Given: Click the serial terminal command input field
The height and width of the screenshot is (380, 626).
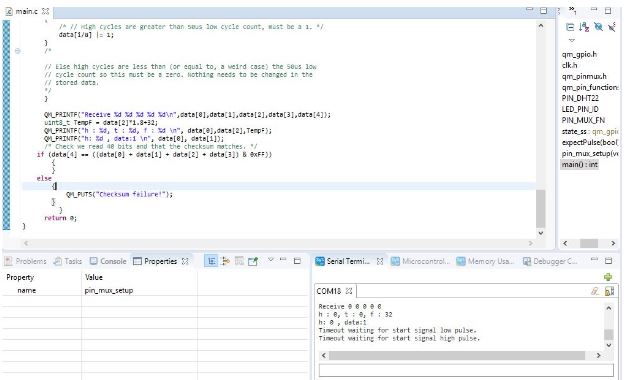Looking at the screenshot, I should (x=466, y=370).
